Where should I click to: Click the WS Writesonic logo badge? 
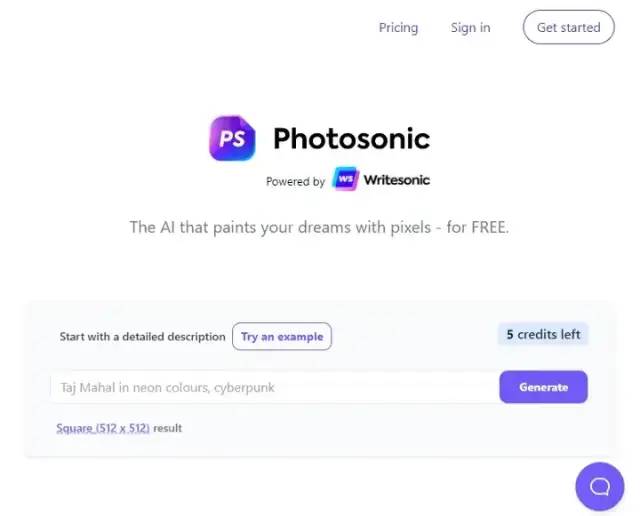(345, 179)
